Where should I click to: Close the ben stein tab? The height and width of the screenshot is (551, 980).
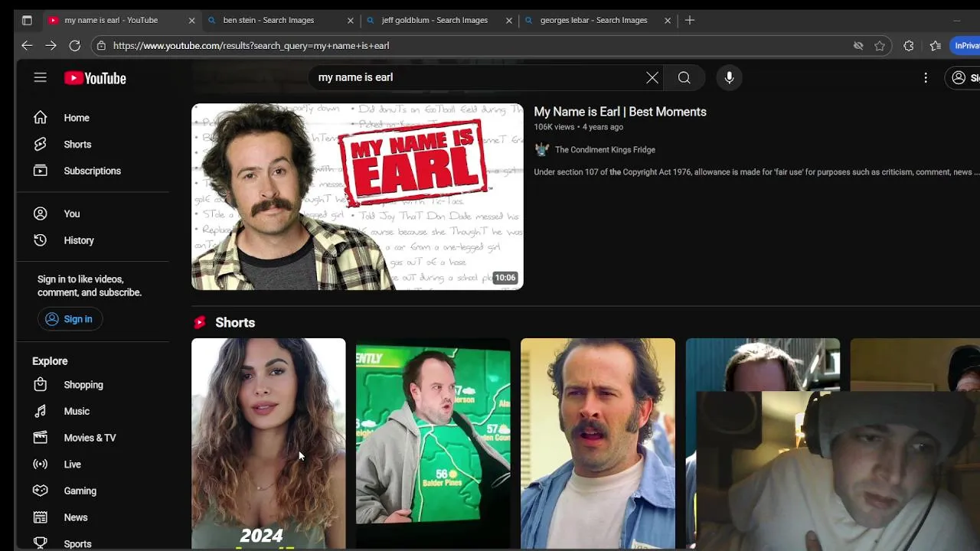coord(350,21)
